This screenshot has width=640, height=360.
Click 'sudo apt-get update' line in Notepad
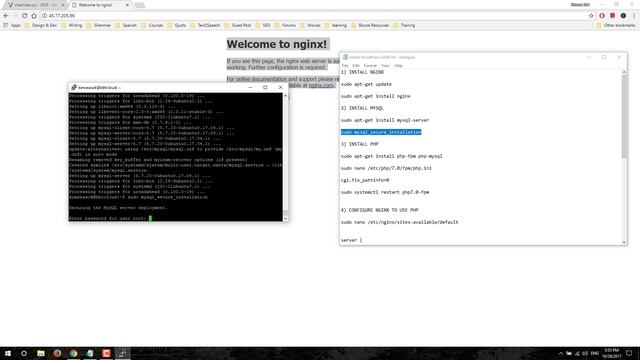click(366, 84)
